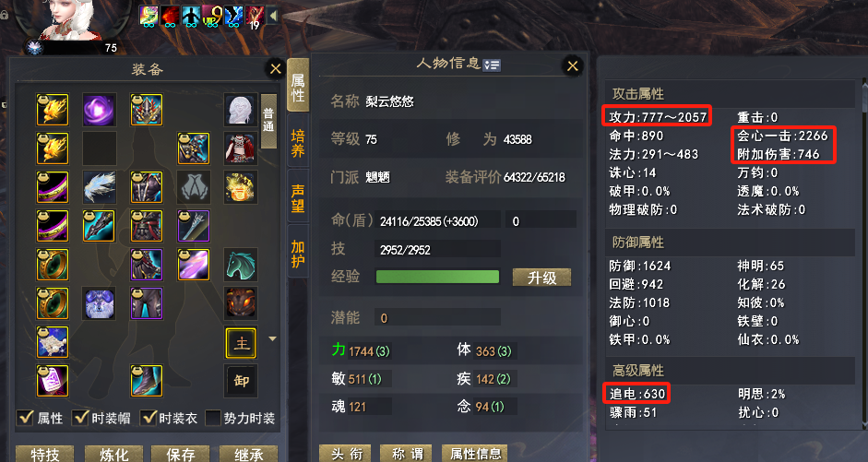This screenshot has width=868, height=462.
Task: Enable the 势力时装 checkbox
Action: pyautogui.click(x=213, y=419)
